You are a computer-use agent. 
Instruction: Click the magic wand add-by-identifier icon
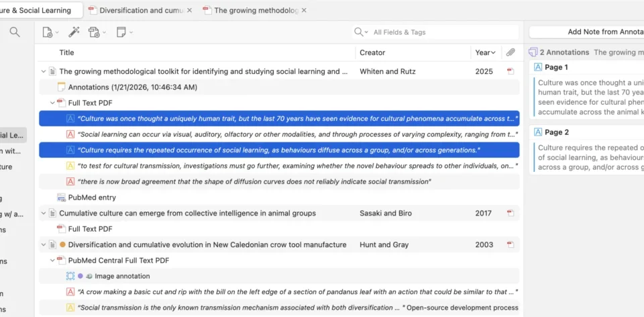[x=73, y=32]
